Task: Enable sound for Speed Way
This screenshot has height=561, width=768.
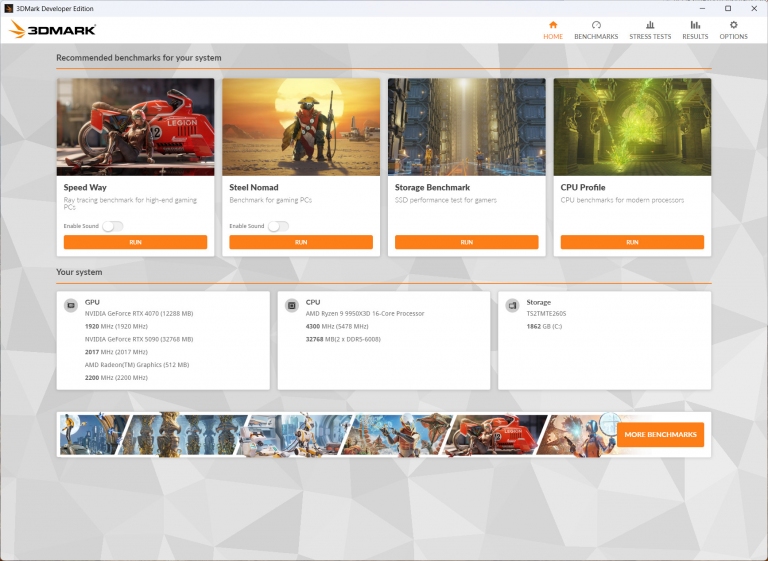Action: click(112, 226)
